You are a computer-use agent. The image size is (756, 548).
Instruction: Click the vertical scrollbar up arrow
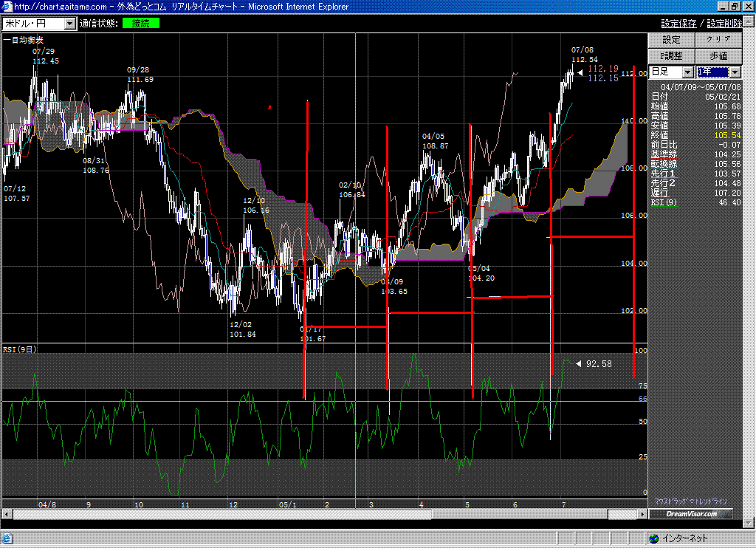749,21
